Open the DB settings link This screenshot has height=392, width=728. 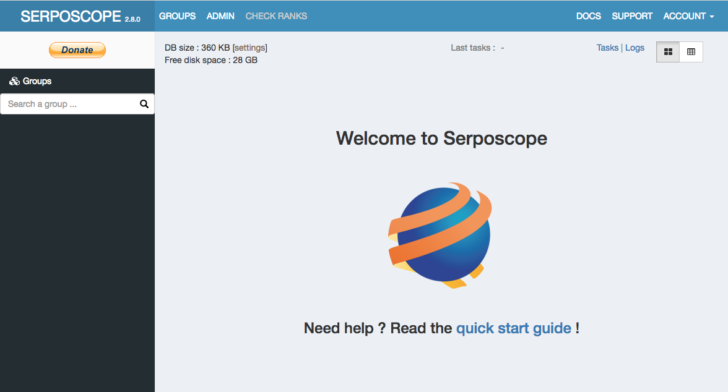[x=250, y=48]
